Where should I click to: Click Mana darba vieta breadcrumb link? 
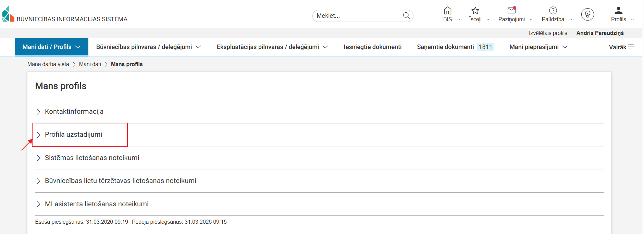(48, 64)
